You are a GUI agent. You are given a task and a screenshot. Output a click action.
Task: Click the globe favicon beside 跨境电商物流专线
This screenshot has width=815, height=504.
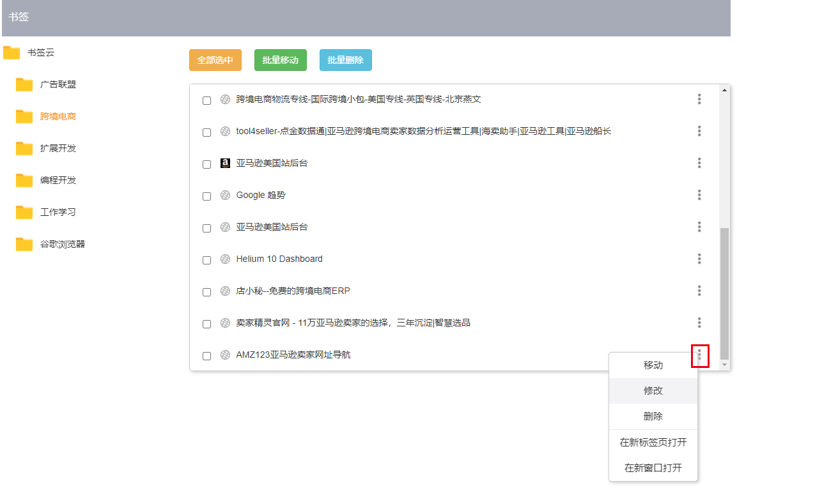coord(225,99)
